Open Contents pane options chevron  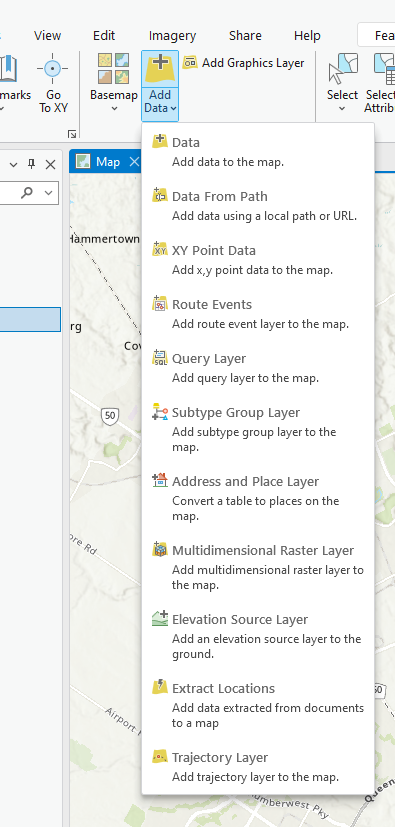tap(14, 165)
